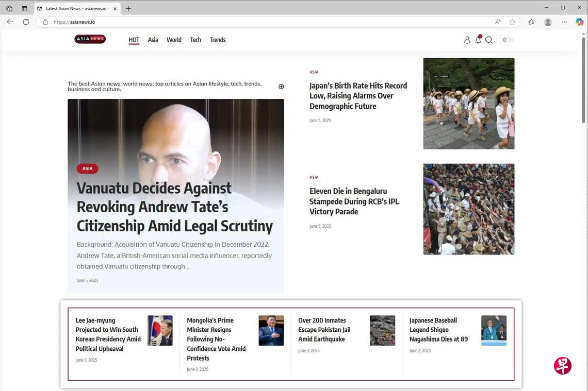This screenshot has height=391, width=588.
Task: Open the Favorites list panel
Action: 531,22
